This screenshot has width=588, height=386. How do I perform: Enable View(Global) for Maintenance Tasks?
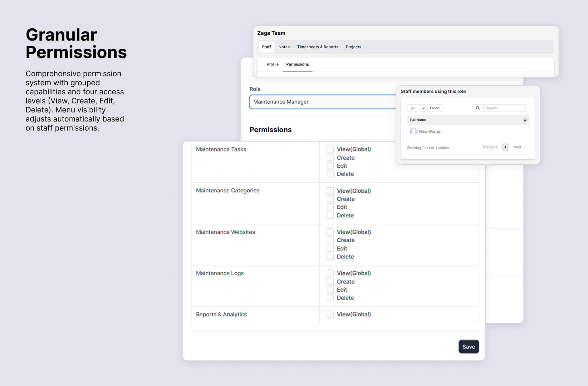pos(330,149)
